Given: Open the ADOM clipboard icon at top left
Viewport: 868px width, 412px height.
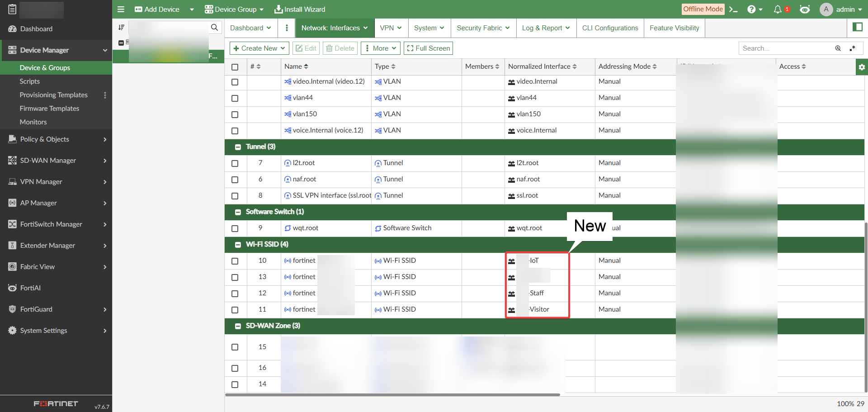Looking at the screenshot, I should pyautogui.click(x=12, y=9).
